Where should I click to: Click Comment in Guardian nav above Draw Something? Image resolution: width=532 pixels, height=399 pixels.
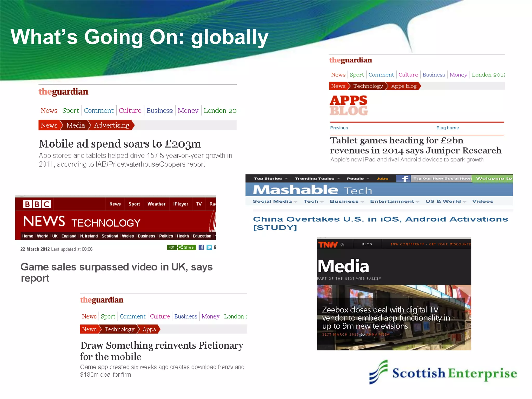point(132,316)
